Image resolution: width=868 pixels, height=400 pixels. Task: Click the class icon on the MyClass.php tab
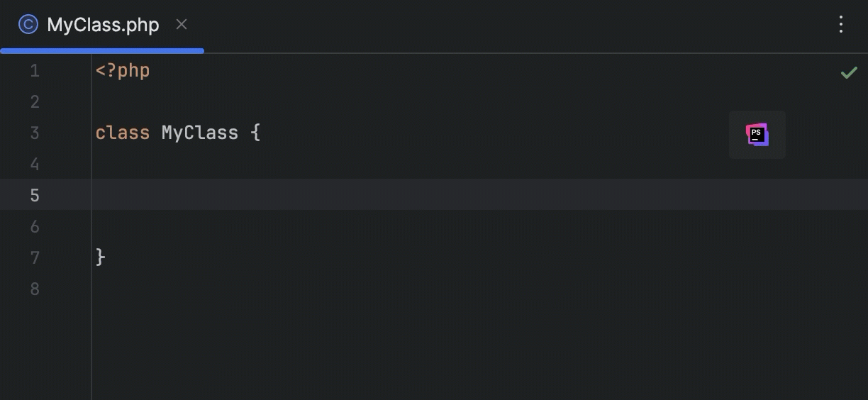[x=28, y=25]
